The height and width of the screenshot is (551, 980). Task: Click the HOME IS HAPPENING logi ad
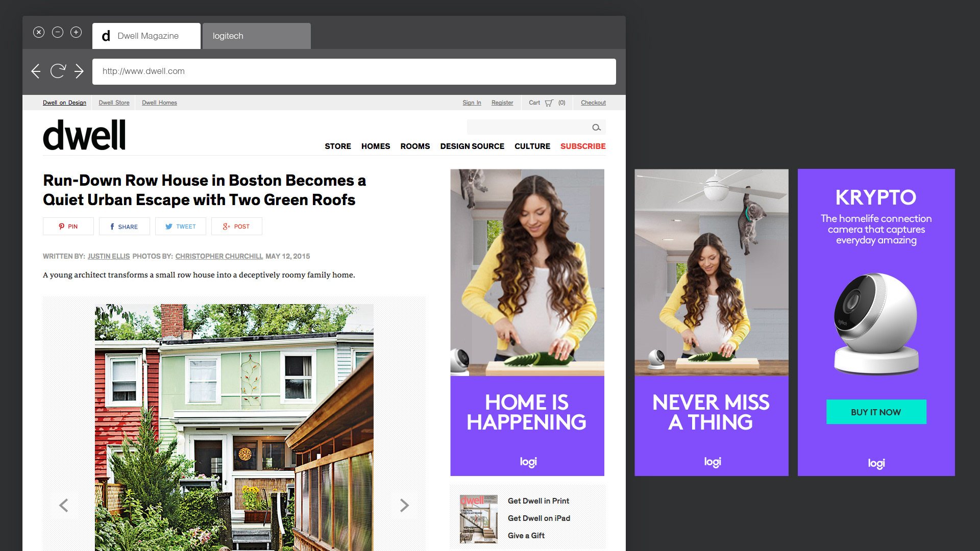point(527,322)
